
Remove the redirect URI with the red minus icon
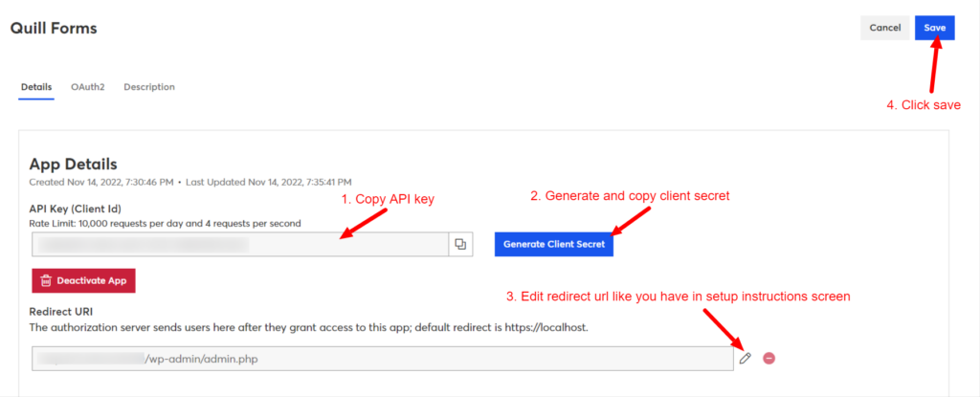coord(769,358)
